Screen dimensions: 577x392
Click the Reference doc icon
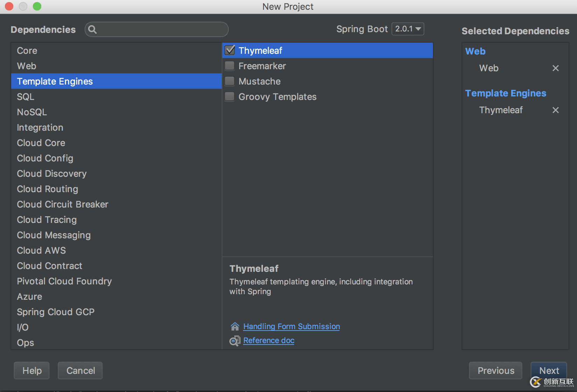(235, 341)
